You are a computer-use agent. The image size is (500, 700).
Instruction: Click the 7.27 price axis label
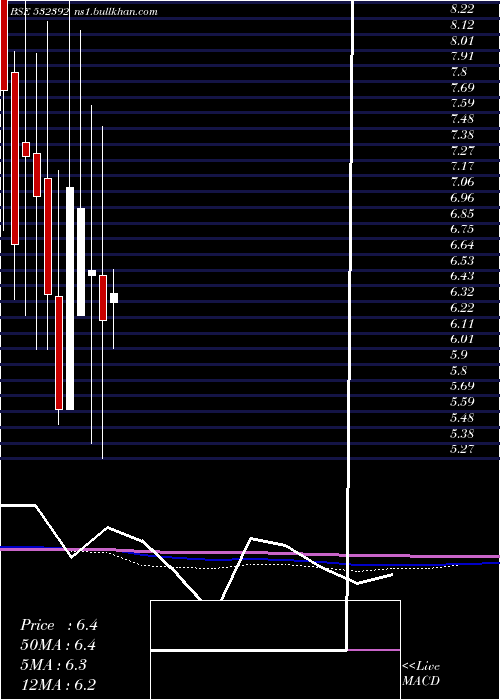click(x=462, y=150)
